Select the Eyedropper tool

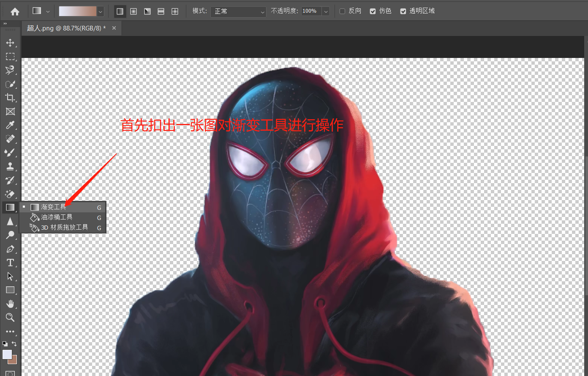click(10, 125)
